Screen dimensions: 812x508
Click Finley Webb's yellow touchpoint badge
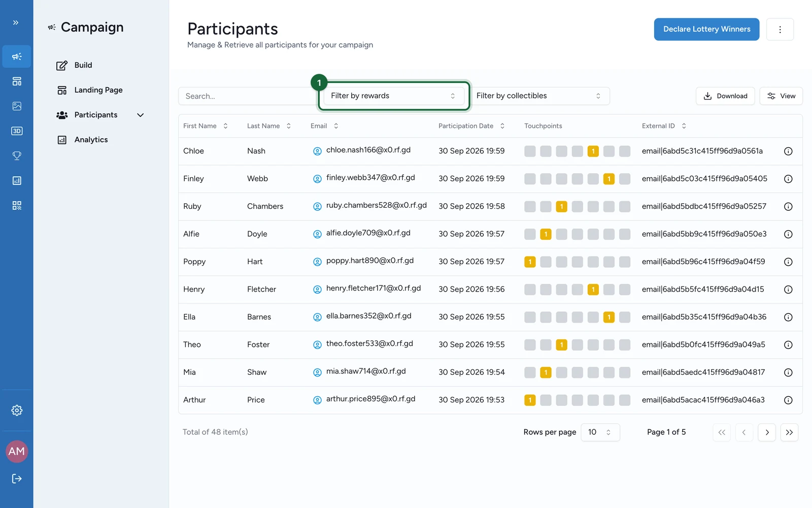609,179
